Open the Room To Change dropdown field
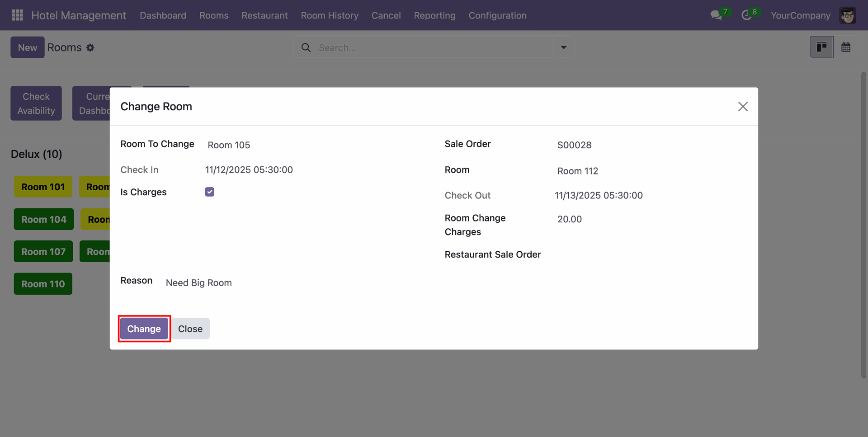 coord(312,145)
